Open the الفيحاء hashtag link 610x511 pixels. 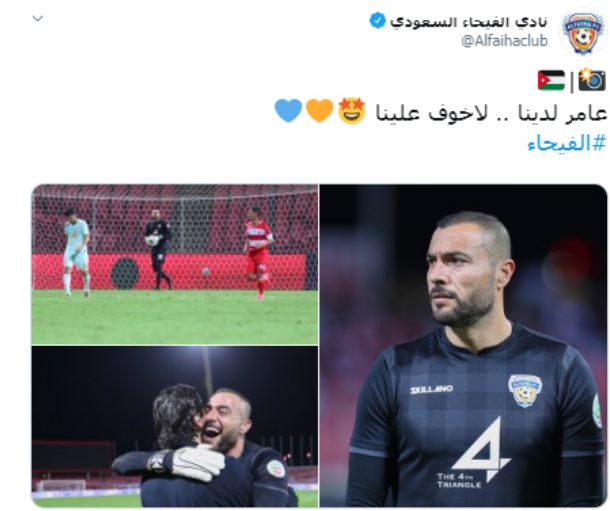[567, 143]
